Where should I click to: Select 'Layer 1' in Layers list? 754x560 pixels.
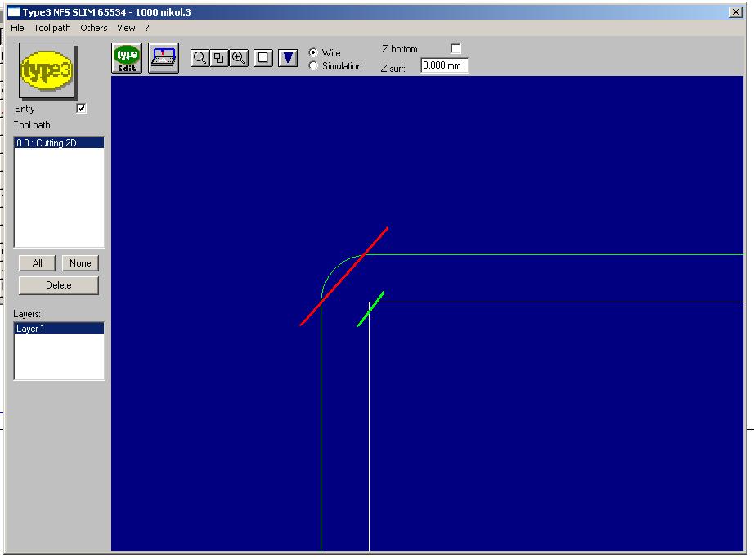click(x=59, y=329)
